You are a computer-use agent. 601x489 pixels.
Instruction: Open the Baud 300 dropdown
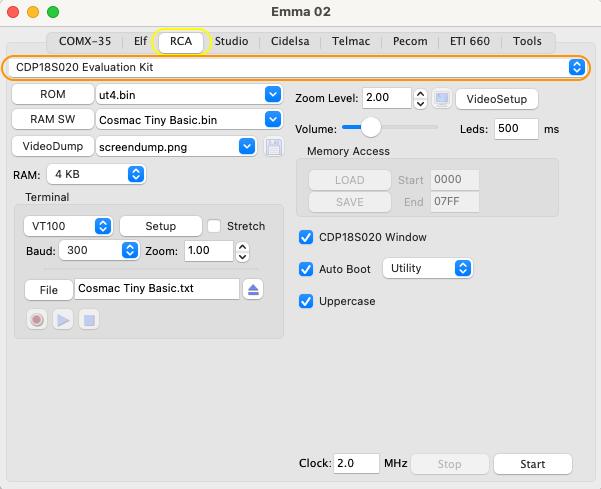99,251
